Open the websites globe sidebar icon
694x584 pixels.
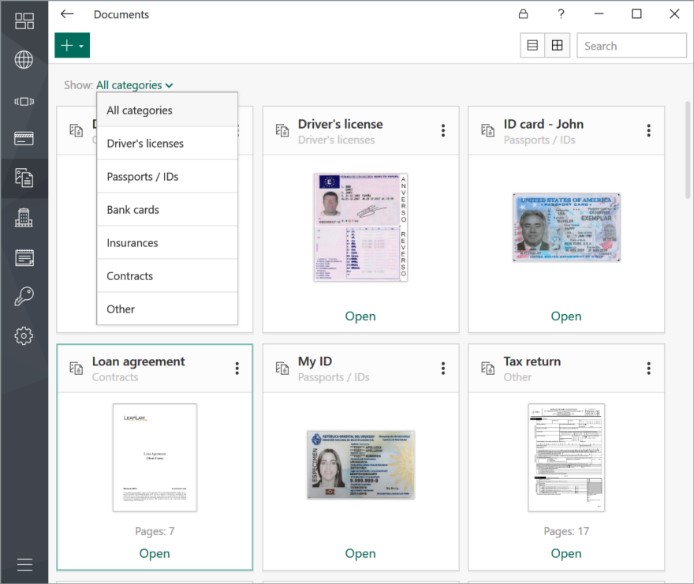pyautogui.click(x=24, y=60)
